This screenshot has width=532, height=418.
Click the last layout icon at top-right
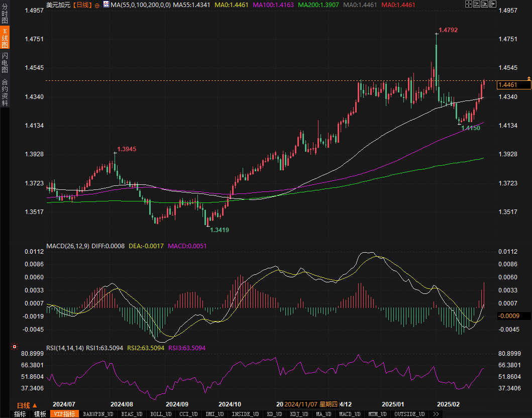492,5
